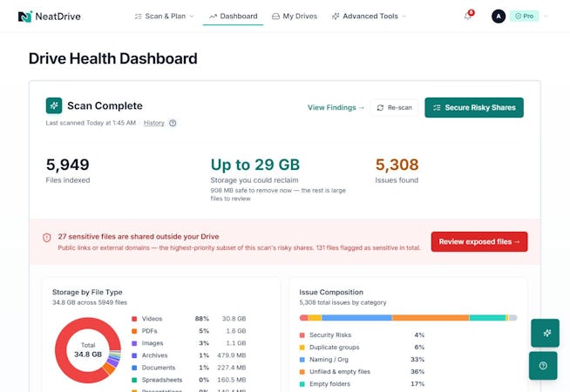570x392 pixels.
Task: Open the floating help question button
Action: pos(543,366)
